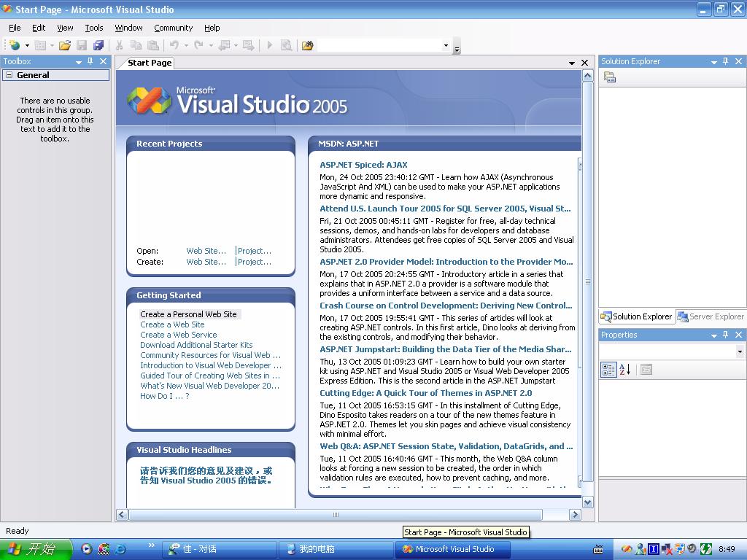Open the File menu

[x=15, y=28]
